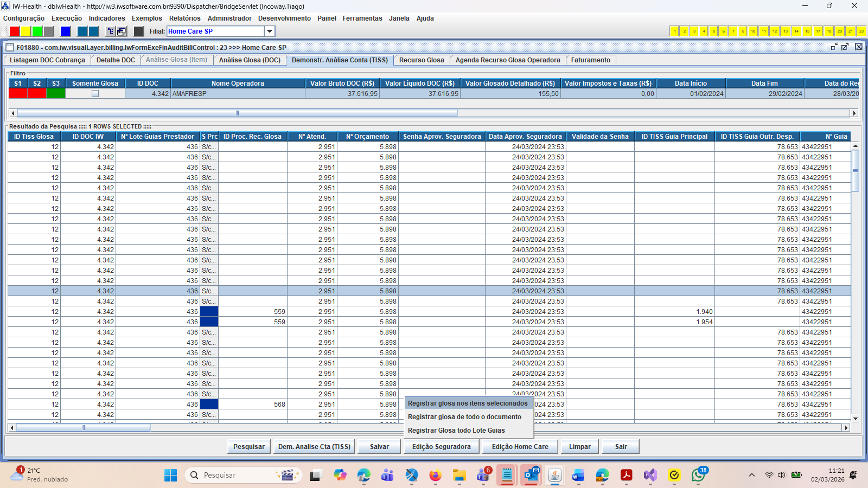Select Registrar glosa de todo o documento
The image size is (868, 488).
click(x=464, y=417)
